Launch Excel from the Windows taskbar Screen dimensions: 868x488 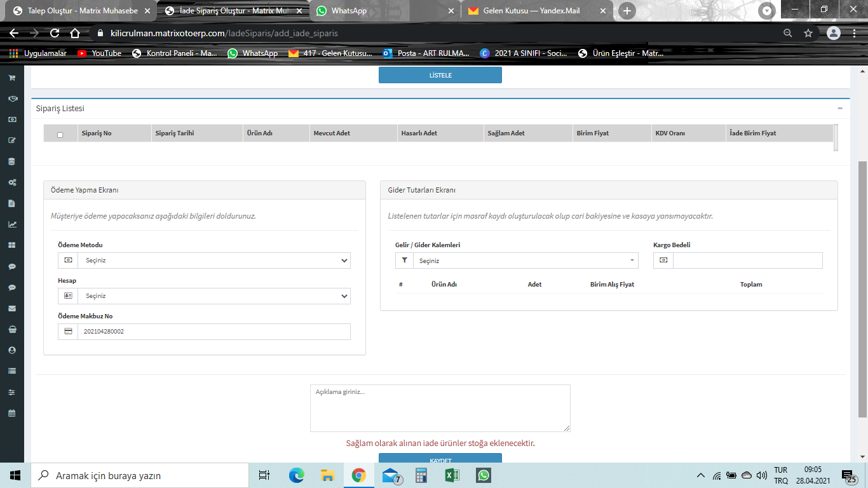coord(452,475)
